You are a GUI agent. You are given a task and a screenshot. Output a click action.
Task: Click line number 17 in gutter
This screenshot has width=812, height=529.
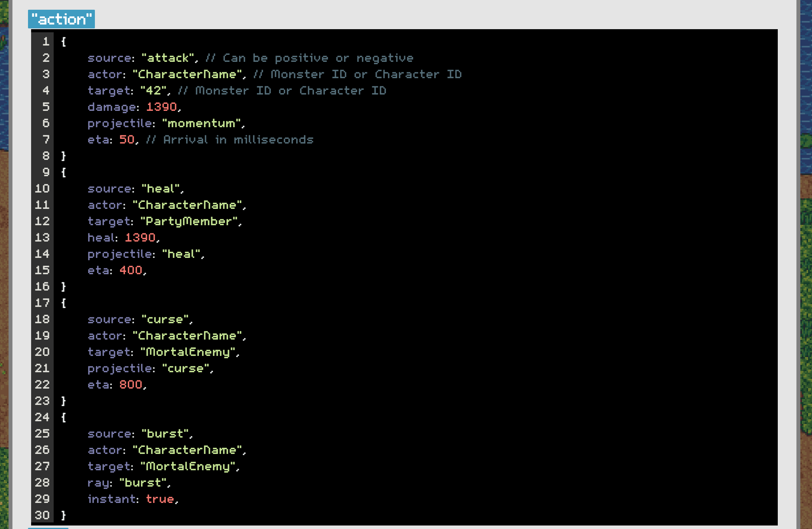click(x=42, y=303)
